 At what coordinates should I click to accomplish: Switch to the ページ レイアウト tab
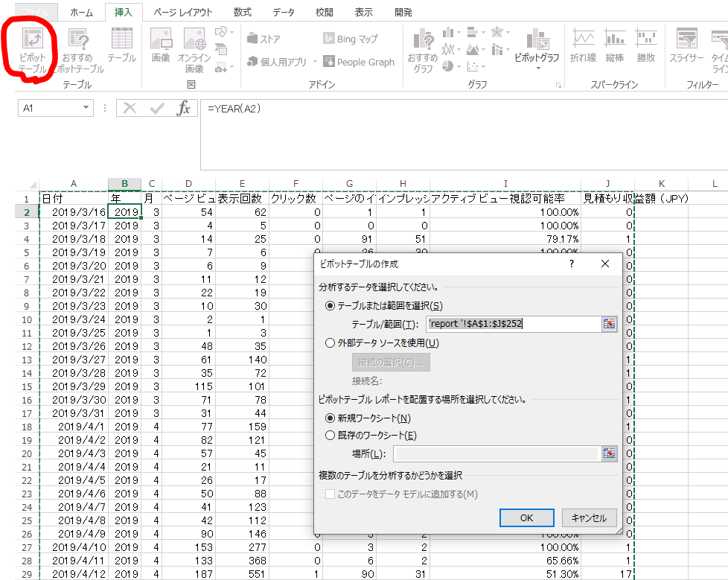[183, 13]
